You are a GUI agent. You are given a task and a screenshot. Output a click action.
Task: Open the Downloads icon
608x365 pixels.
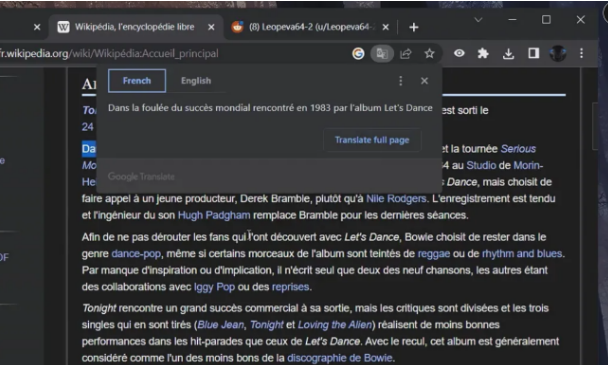pyautogui.click(x=508, y=54)
